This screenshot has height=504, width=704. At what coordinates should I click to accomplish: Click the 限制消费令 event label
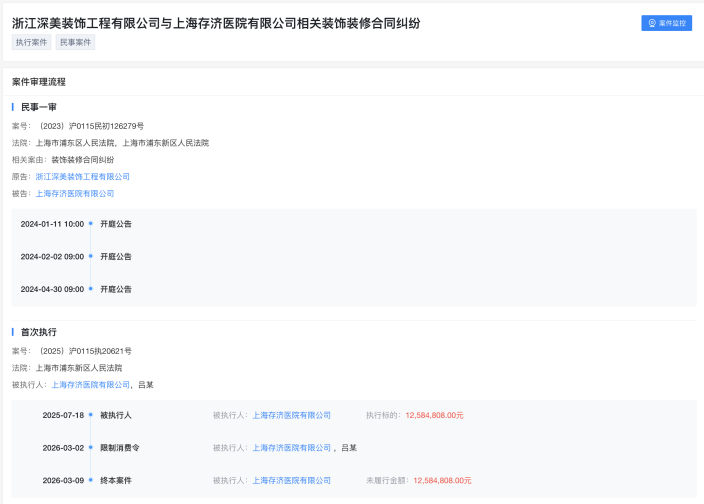pyautogui.click(x=120, y=448)
